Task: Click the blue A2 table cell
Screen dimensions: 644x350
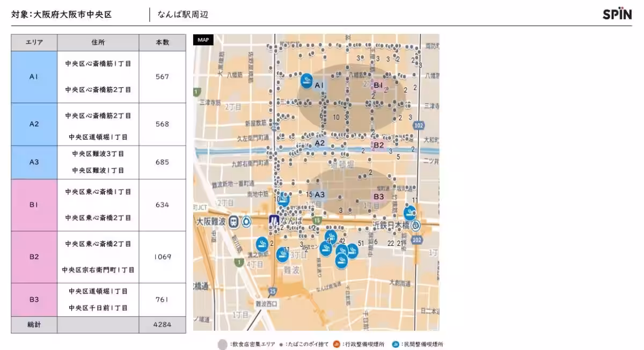Action: coord(34,124)
